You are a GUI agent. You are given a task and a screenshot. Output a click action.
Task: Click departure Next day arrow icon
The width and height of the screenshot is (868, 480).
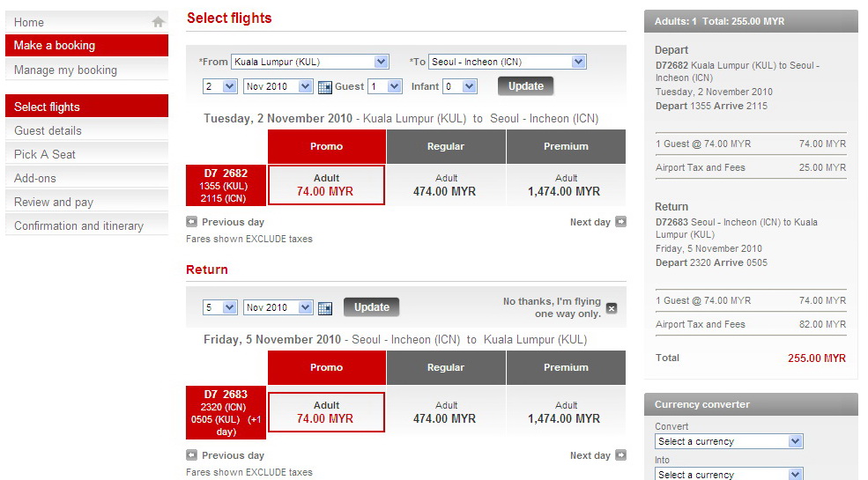click(620, 222)
